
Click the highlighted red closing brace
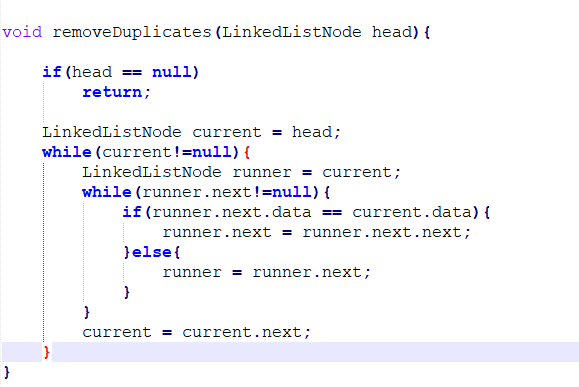pyautogui.click(x=46, y=352)
